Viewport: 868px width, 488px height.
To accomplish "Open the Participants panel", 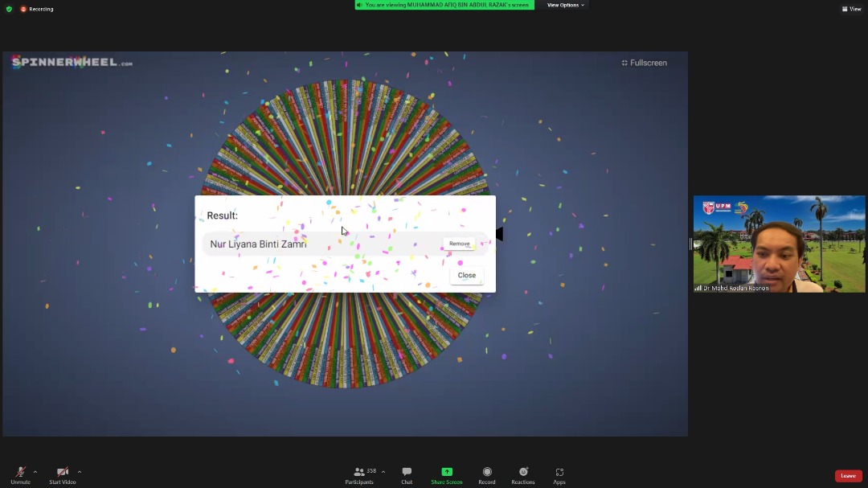I will [360, 474].
